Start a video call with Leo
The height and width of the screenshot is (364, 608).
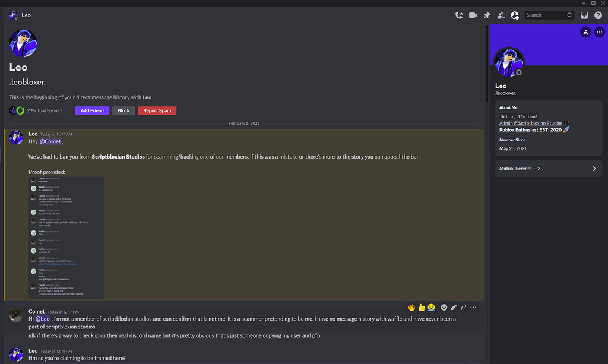pos(473,15)
